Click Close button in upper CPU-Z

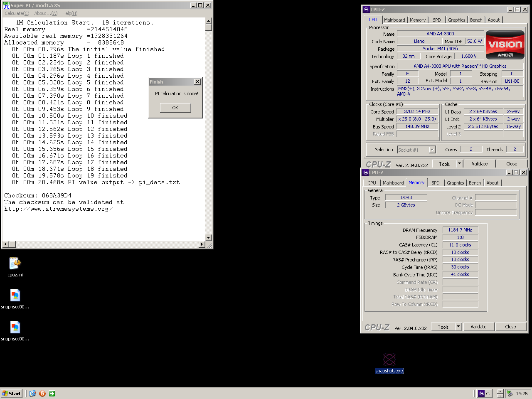pos(512,164)
